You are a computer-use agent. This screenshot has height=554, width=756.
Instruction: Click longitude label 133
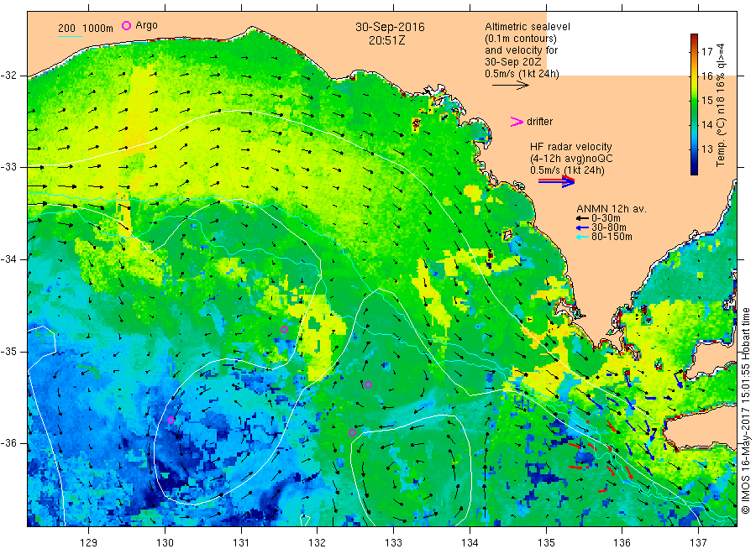393,543
